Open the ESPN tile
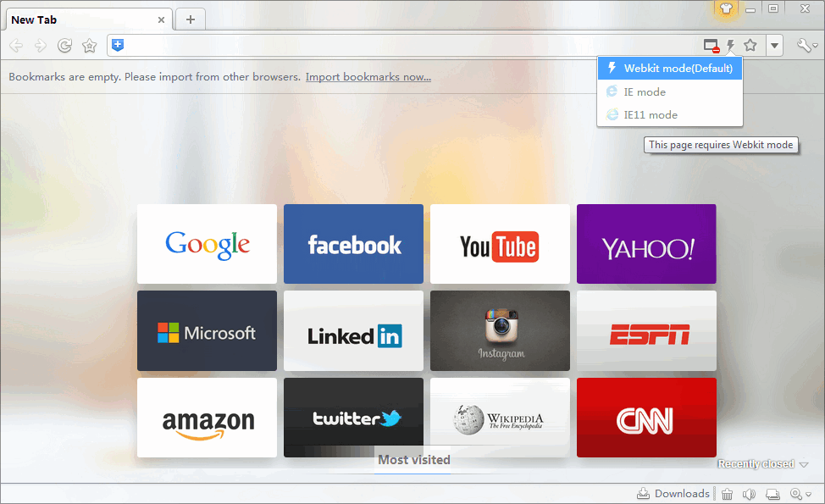 [x=646, y=331]
